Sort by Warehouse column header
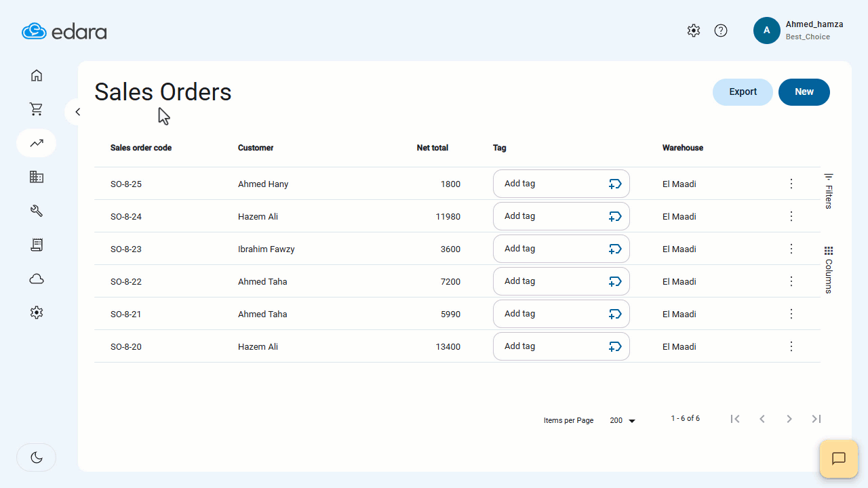The height and width of the screenshot is (488, 868). 683,148
